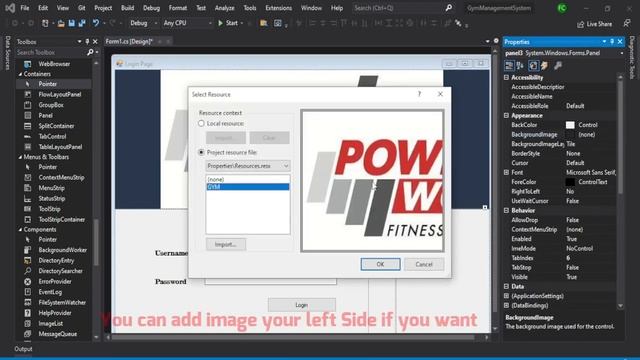
Task: Click the Import button below resource list
Action: [226, 244]
